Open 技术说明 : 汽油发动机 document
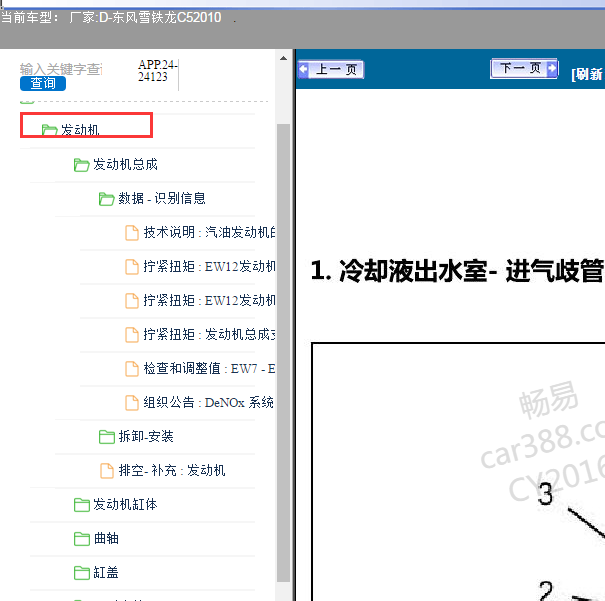 [x=209, y=232]
